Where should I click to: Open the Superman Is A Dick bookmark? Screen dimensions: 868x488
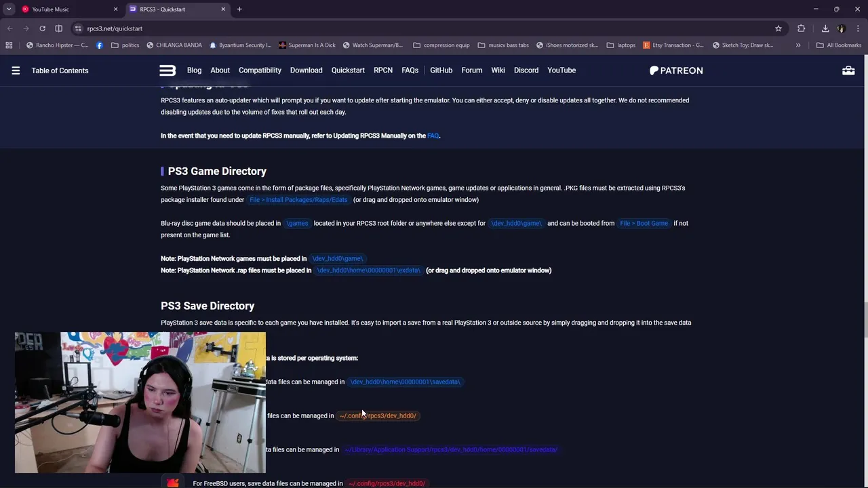coord(307,45)
